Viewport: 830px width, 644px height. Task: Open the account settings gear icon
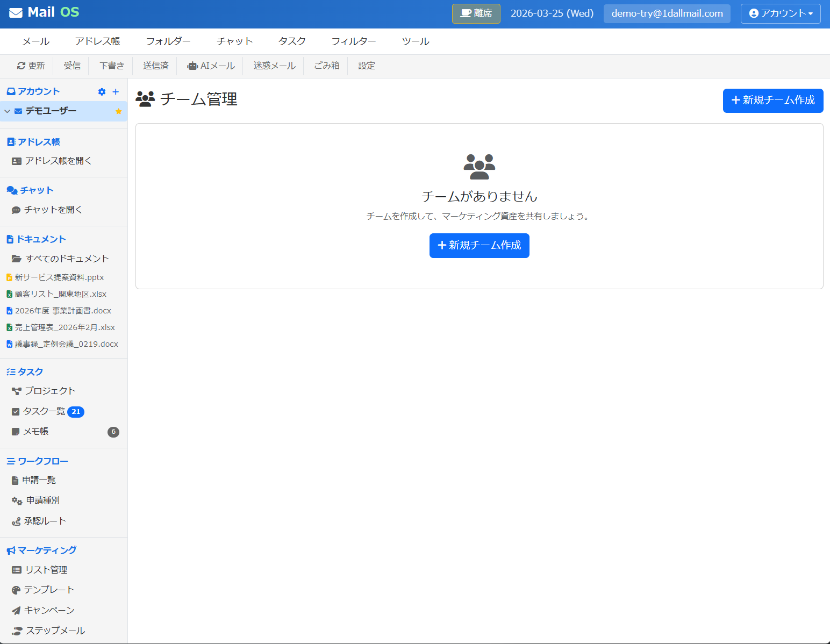coord(102,91)
